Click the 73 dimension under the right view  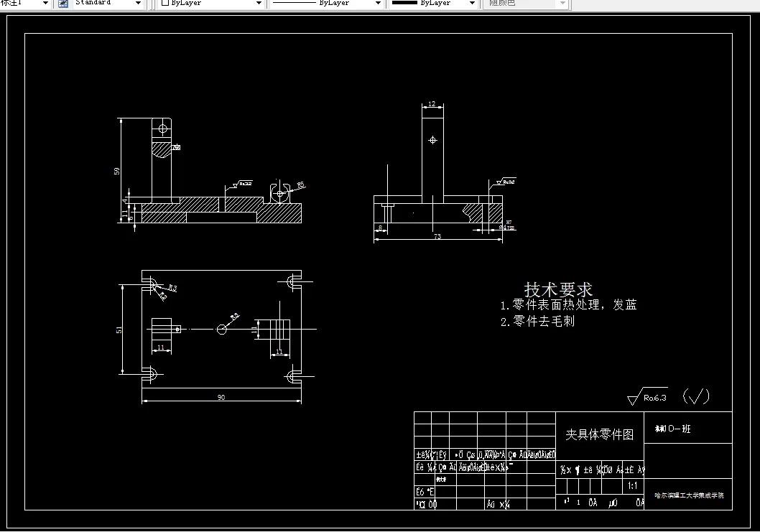437,236
